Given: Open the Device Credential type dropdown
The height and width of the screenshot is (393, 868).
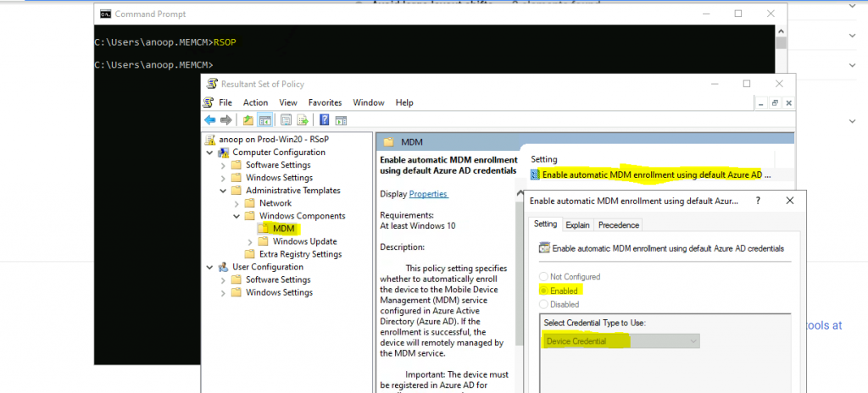Looking at the screenshot, I should 620,341.
